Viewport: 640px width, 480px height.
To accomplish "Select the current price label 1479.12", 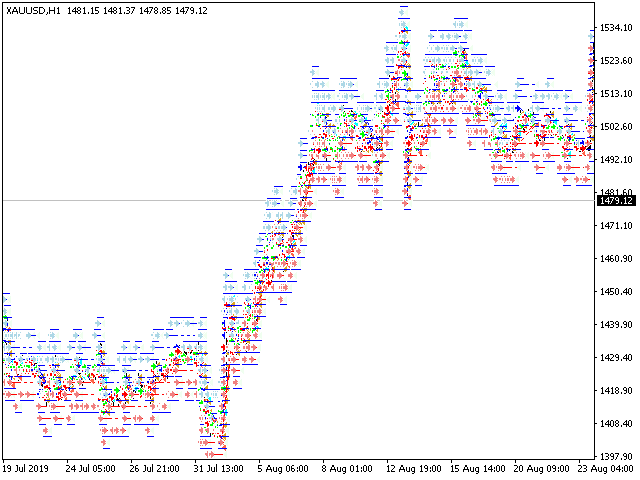I will 616,201.
